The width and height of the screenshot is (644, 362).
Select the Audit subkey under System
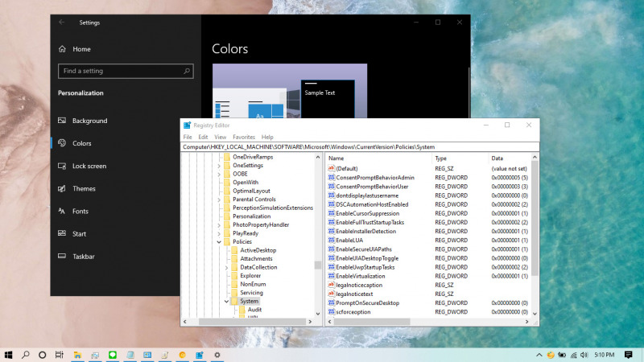(254, 310)
